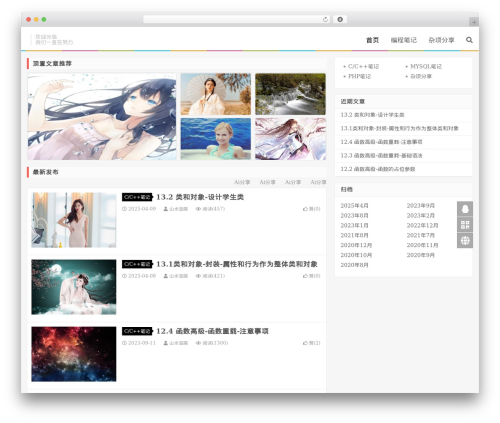Open C/C++笔记 category in sidebar
Image resolution: width=500 pixels, height=423 pixels.
click(x=363, y=66)
